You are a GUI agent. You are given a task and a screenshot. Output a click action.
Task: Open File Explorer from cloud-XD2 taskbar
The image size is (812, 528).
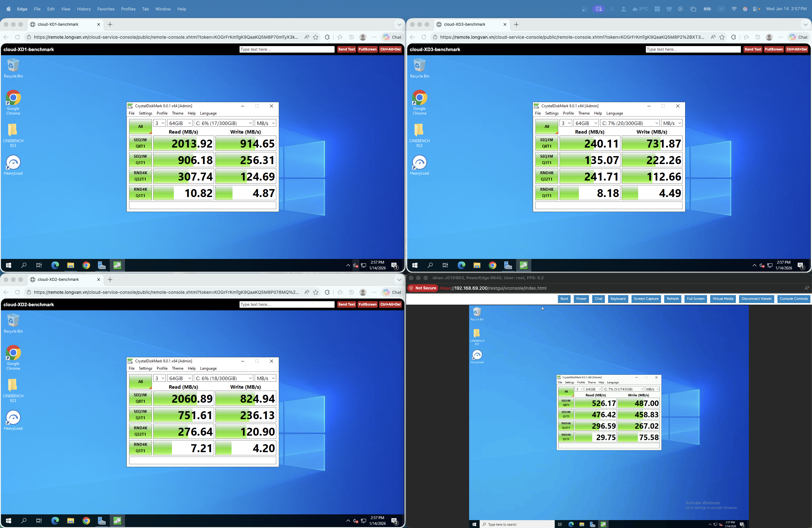click(71, 520)
